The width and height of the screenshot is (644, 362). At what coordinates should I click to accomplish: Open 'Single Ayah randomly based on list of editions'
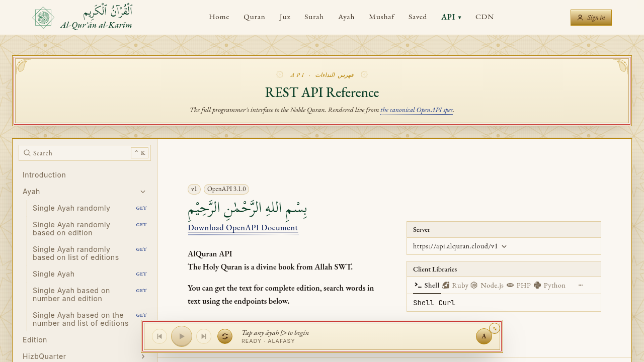[x=85, y=253]
